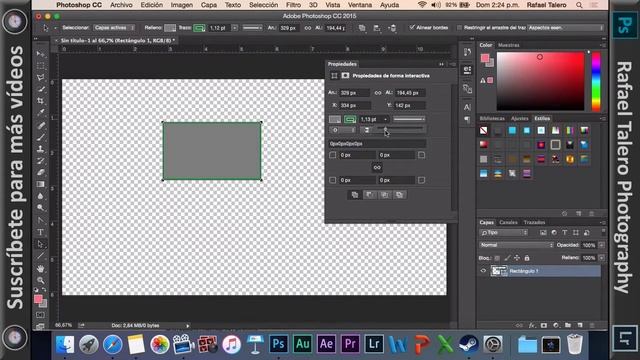Open the History panel icon in collapsed dock
Viewport: 640px width, 360px height.
click(467, 52)
